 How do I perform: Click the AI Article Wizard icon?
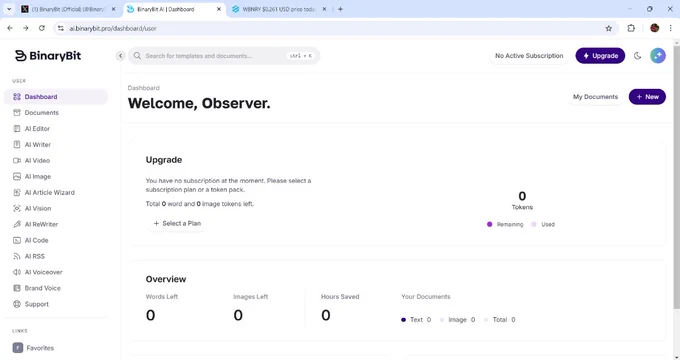coord(17,193)
